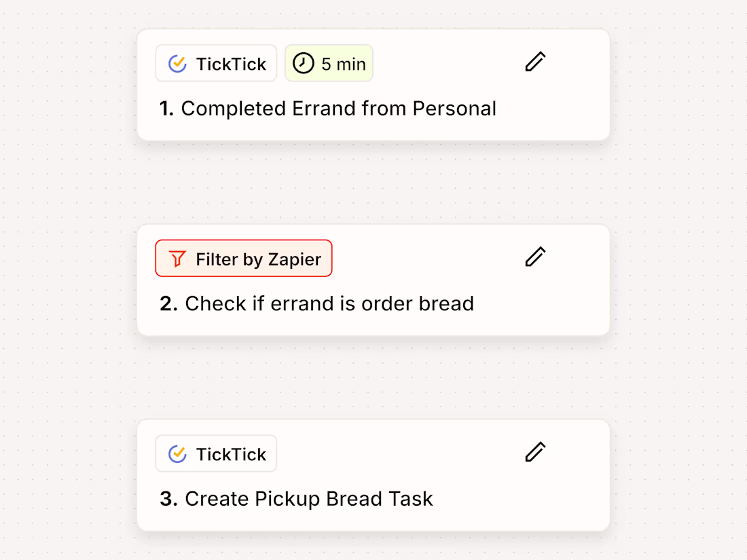Open the TickTick app badge on step 1
The height and width of the screenshot is (560, 747).
(216, 63)
